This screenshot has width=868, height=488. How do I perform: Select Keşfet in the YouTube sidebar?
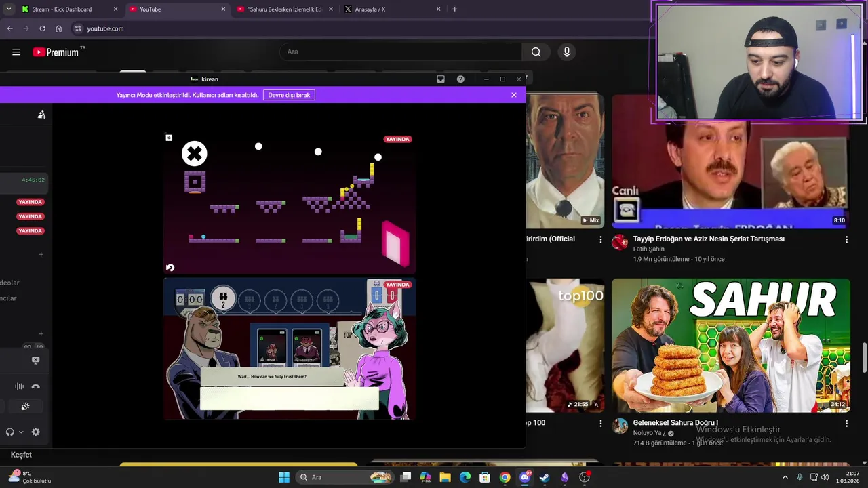21,455
